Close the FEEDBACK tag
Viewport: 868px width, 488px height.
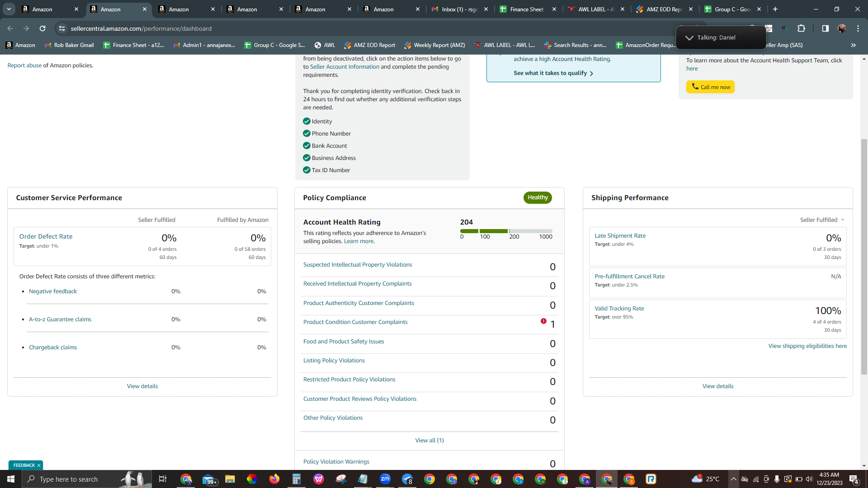[x=39, y=465]
